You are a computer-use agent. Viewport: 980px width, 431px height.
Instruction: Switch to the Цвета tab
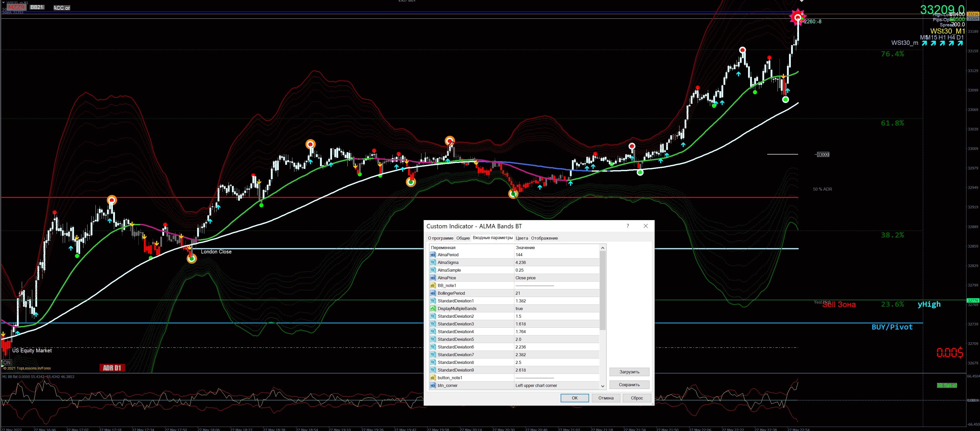521,238
